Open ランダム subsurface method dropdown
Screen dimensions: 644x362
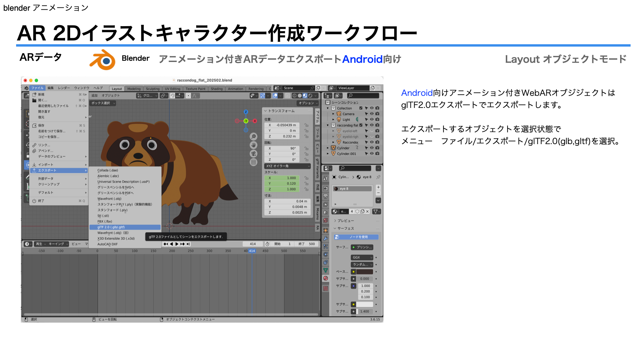[362, 265]
